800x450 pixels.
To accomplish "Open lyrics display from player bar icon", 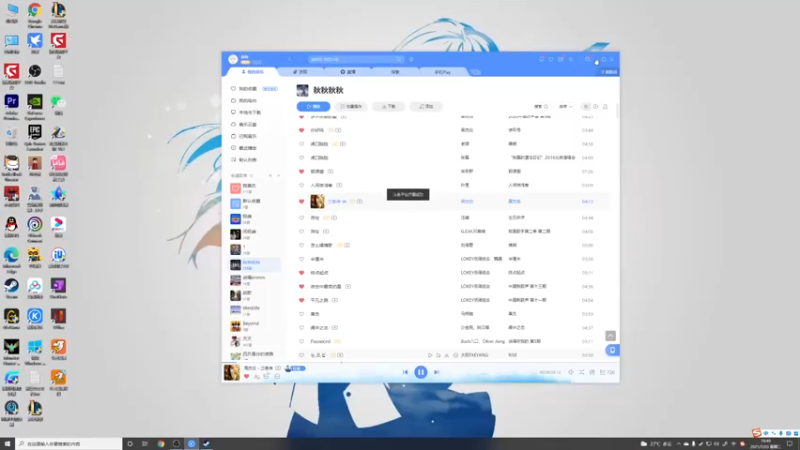I will 592,372.
